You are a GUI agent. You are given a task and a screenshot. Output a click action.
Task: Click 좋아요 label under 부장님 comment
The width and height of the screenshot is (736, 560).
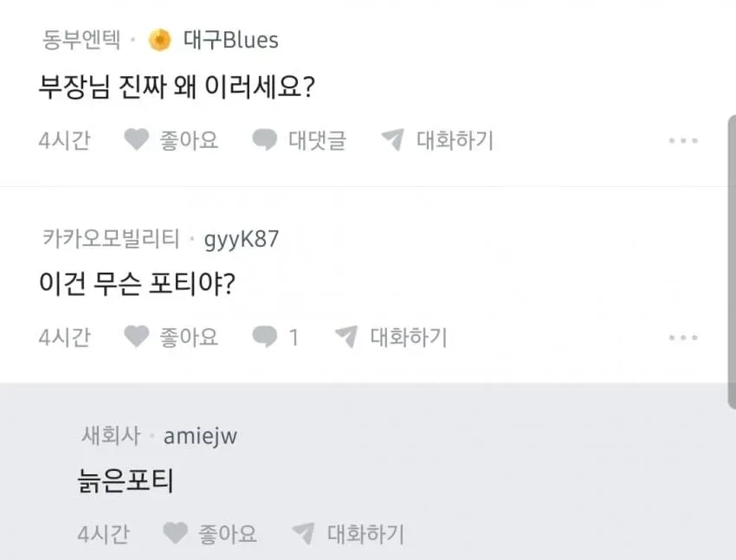click(x=189, y=140)
